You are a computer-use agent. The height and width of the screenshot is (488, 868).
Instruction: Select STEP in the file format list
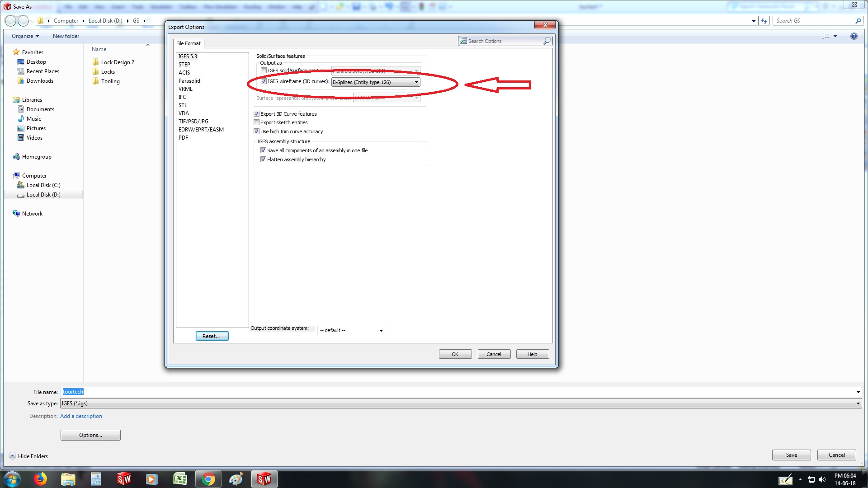pos(184,65)
